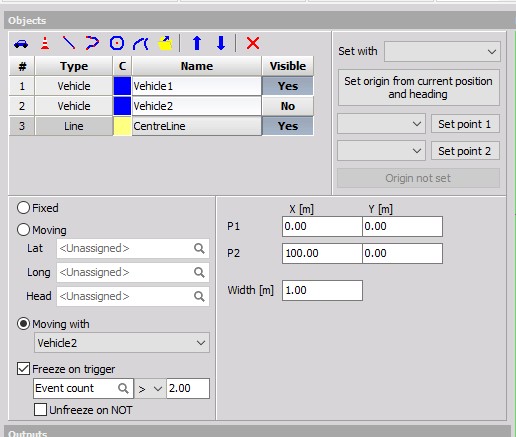Viewport: 516px width, 437px height.
Task: Click yellow color swatch for CentreLine
Action: coord(122,126)
